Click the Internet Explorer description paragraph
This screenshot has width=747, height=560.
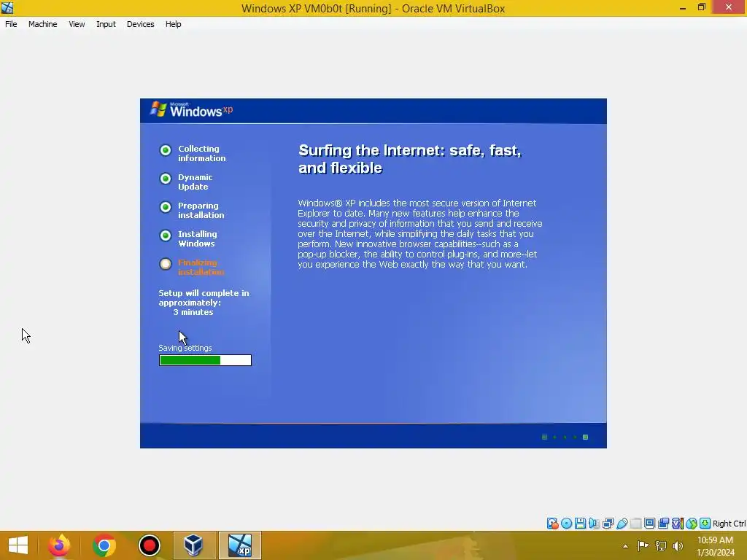pyautogui.click(x=419, y=234)
